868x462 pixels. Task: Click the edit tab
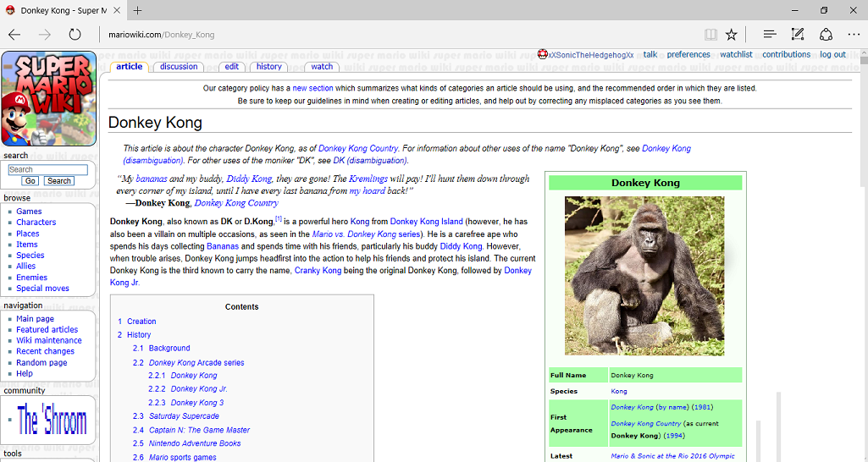point(231,67)
